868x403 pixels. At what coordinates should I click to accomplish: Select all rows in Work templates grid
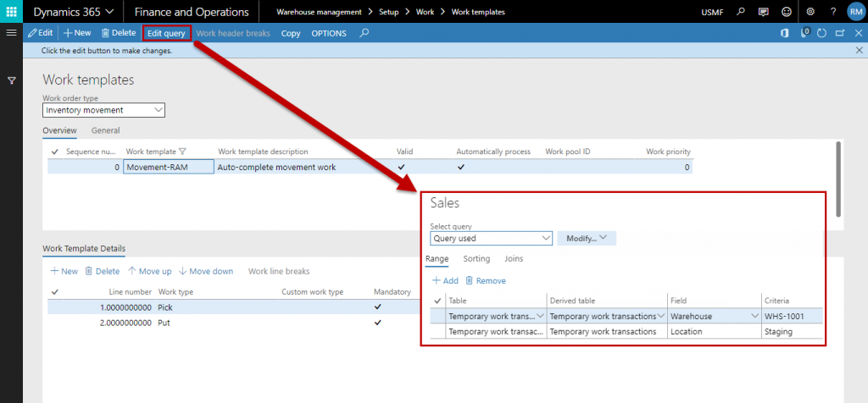[x=55, y=152]
